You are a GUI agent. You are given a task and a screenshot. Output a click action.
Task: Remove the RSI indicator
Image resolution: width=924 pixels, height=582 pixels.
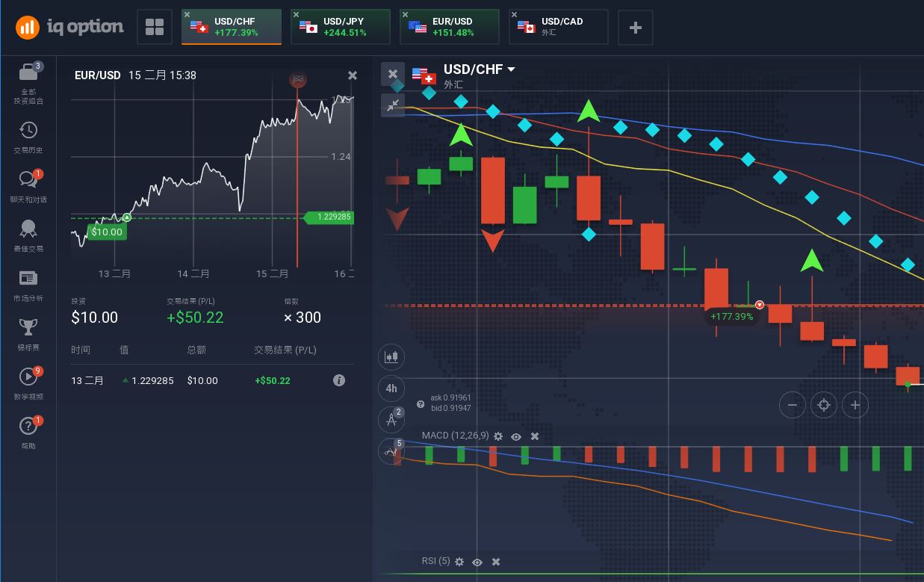(496, 562)
